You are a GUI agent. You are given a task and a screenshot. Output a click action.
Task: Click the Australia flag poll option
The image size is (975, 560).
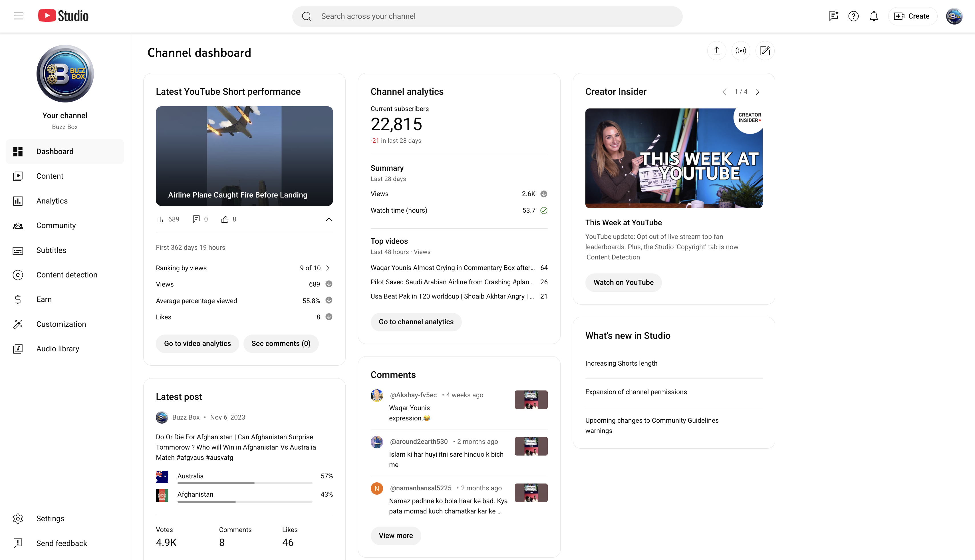(x=162, y=477)
